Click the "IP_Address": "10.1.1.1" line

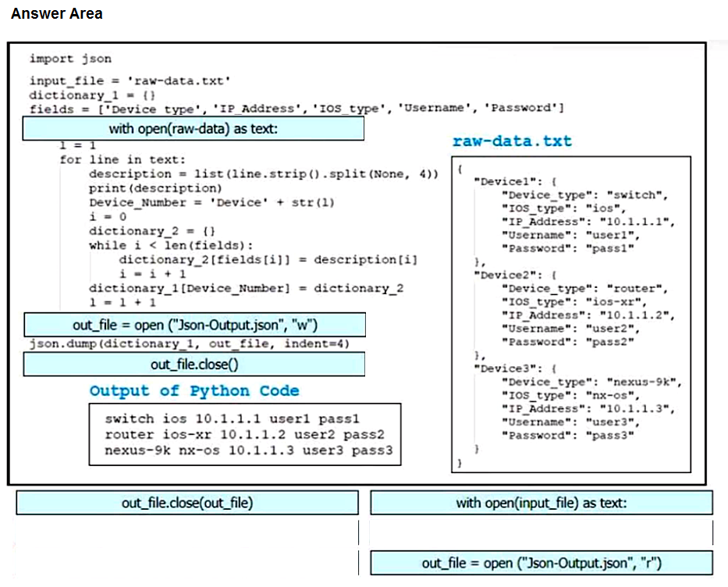[x=588, y=222]
